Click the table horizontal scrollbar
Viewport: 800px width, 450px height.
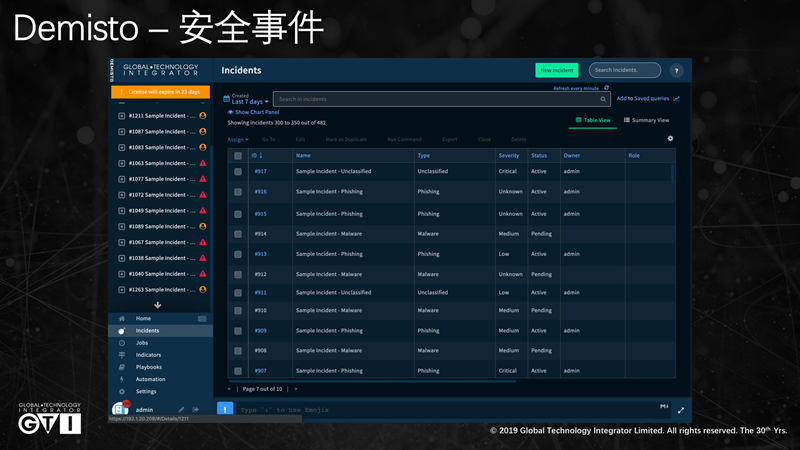[x=372, y=381]
